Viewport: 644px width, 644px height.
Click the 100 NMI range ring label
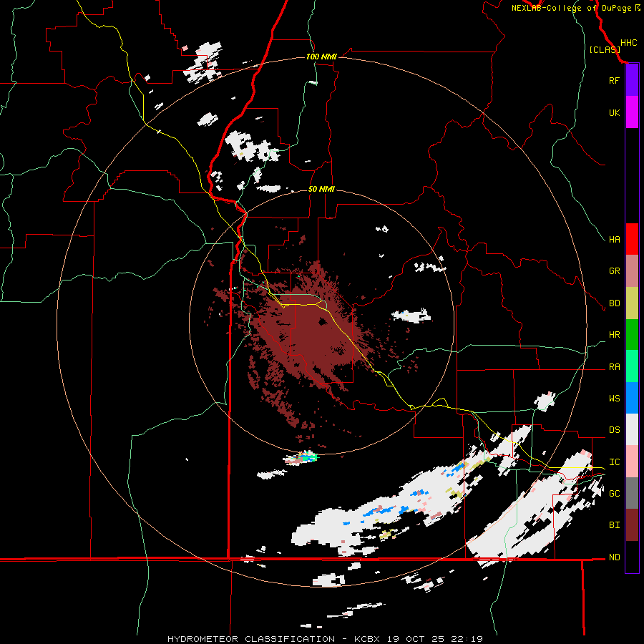321,57
